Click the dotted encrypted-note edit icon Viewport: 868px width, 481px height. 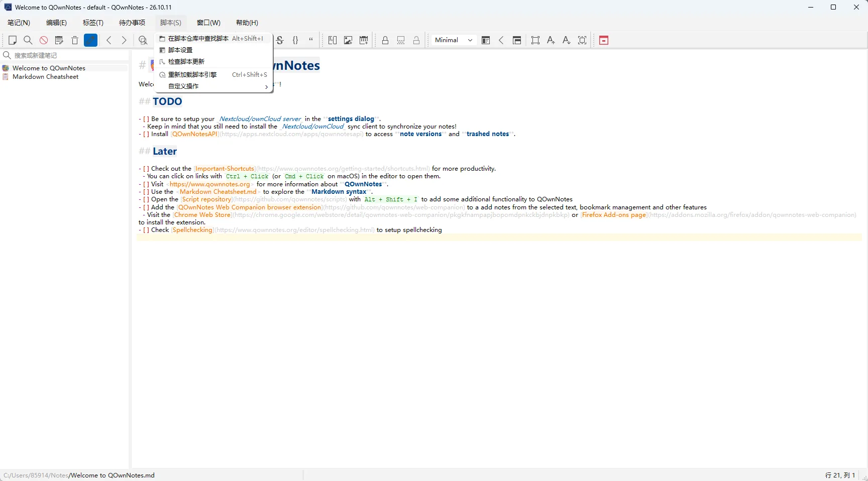[x=401, y=40]
